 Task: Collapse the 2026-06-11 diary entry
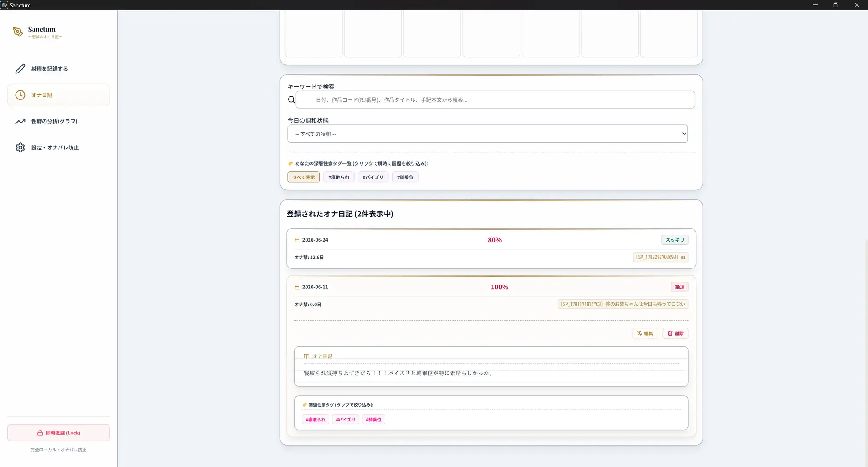tap(491, 287)
